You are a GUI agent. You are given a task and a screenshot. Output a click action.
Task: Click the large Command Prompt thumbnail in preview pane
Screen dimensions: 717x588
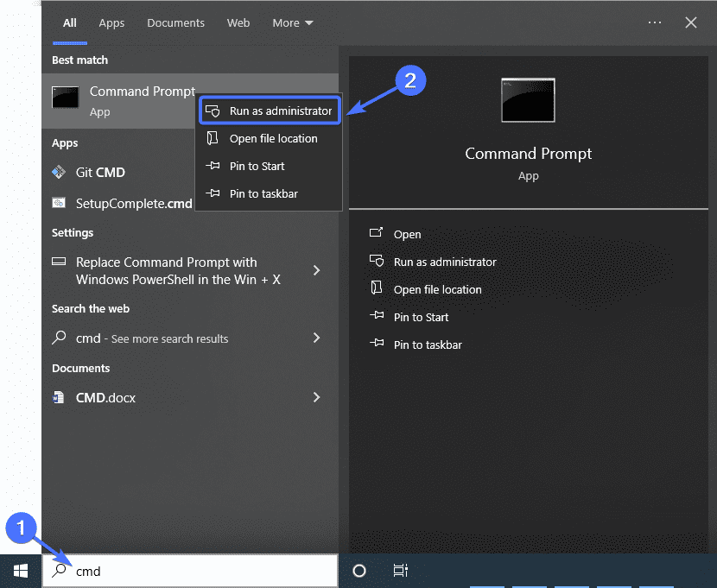coord(528,100)
